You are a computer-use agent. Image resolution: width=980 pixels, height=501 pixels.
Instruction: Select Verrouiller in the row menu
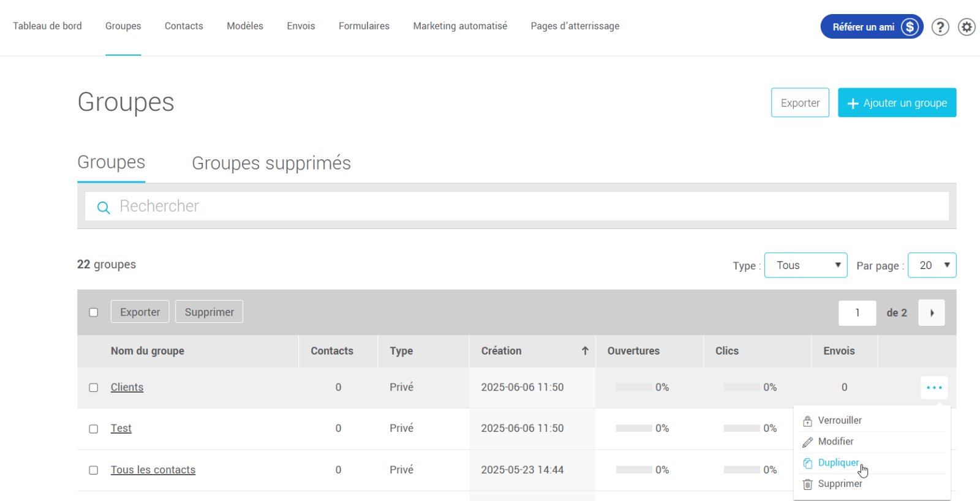[839, 421]
